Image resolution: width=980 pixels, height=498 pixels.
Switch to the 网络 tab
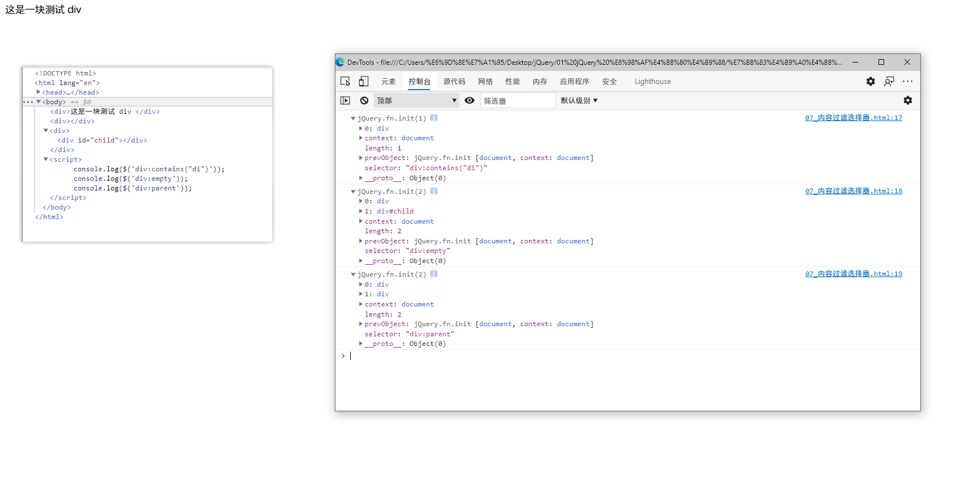coord(485,82)
